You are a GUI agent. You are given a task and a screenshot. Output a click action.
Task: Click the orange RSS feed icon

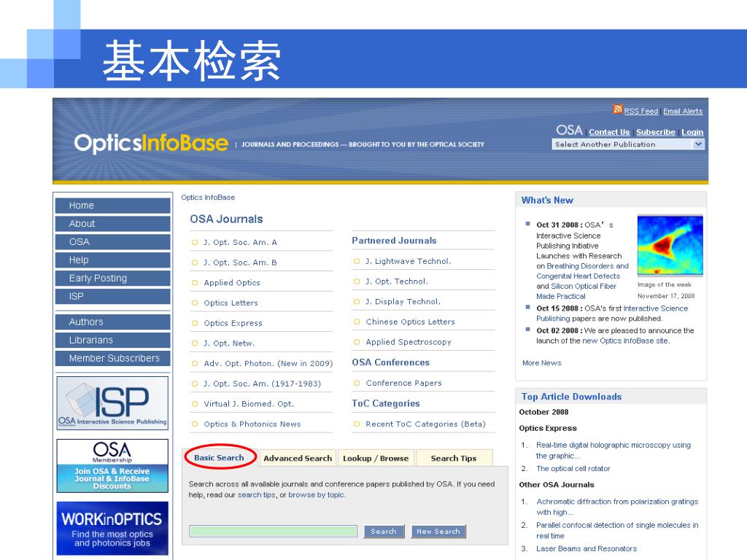point(617,109)
